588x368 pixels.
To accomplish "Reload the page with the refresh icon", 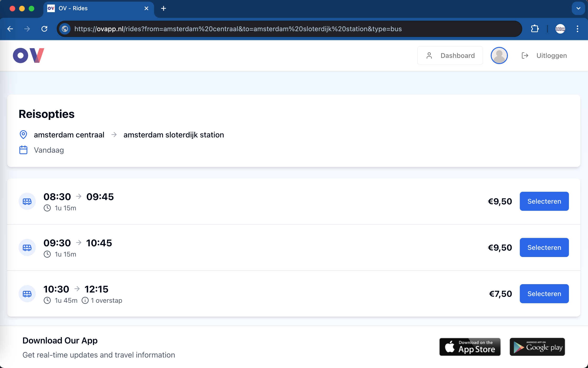I will coord(44,29).
